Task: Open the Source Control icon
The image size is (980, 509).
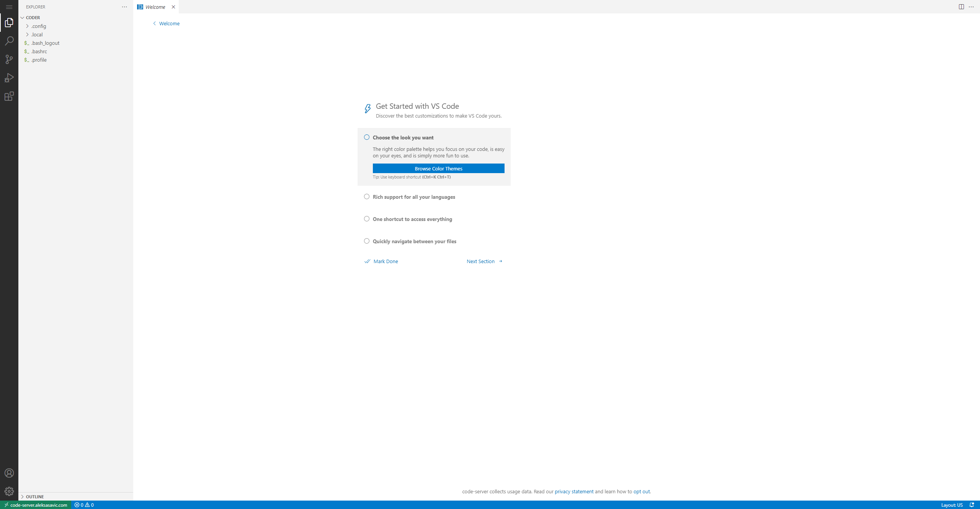Action: tap(8, 58)
